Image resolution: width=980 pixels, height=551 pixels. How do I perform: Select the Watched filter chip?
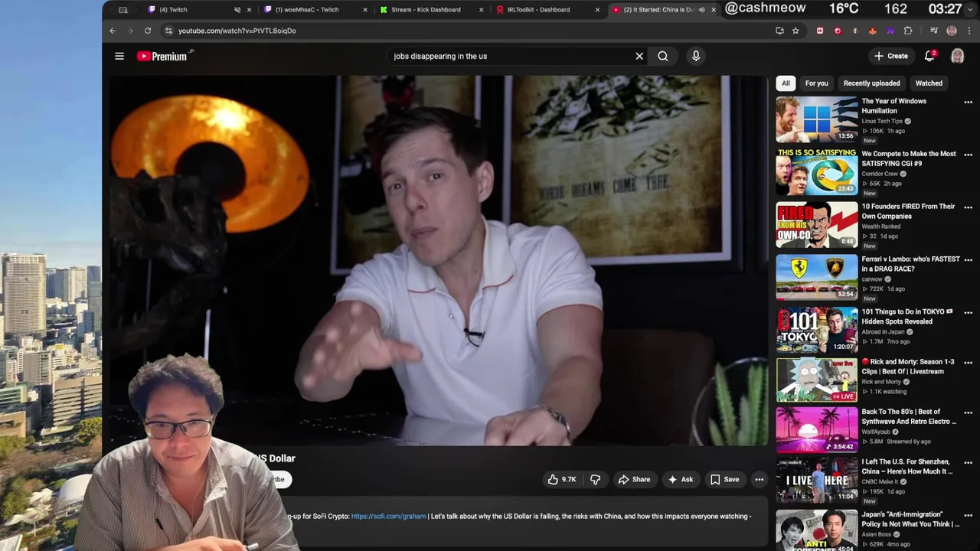click(929, 83)
